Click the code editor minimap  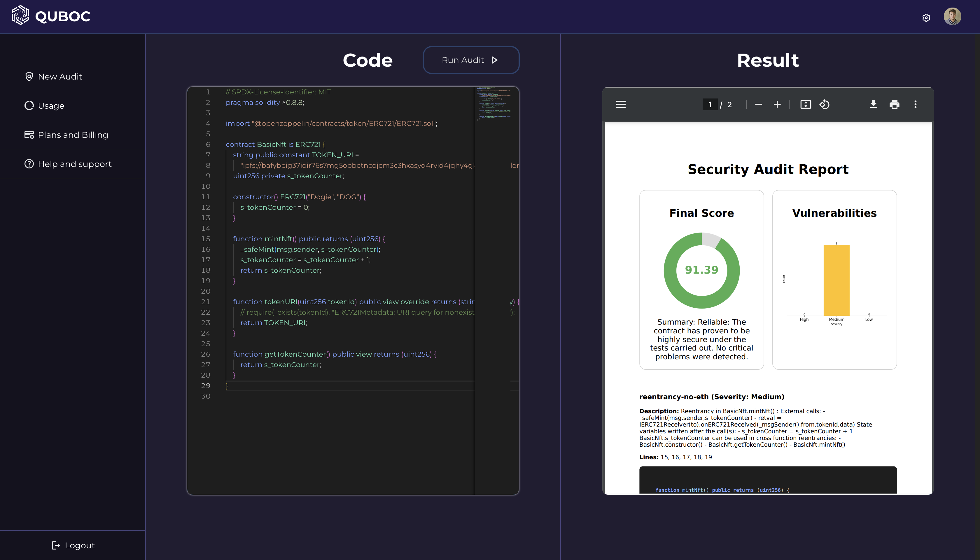494,104
